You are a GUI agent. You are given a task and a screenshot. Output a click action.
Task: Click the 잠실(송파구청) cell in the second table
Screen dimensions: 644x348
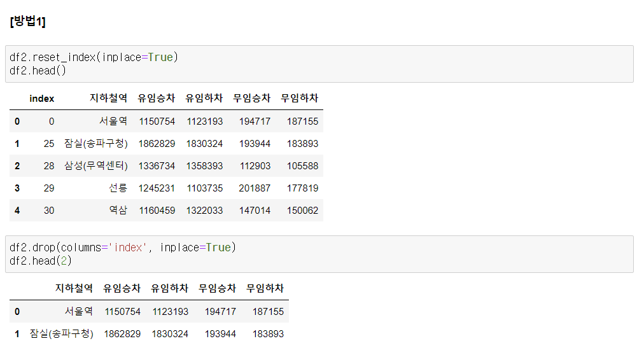pos(61,333)
